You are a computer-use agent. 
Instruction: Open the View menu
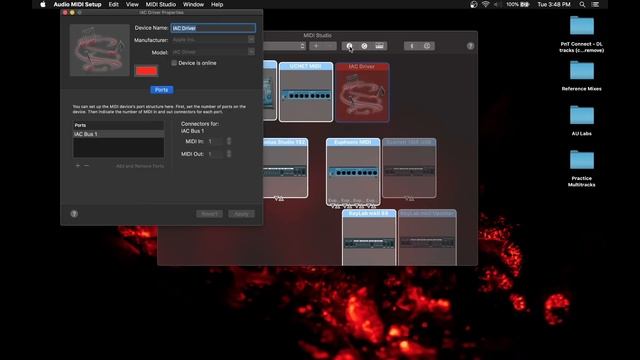pos(132,4)
